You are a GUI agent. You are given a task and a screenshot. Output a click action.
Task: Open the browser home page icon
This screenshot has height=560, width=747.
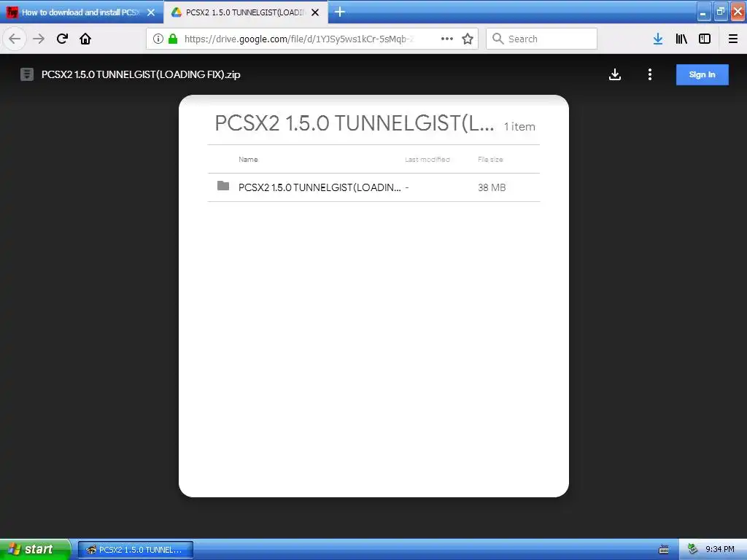(x=85, y=39)
